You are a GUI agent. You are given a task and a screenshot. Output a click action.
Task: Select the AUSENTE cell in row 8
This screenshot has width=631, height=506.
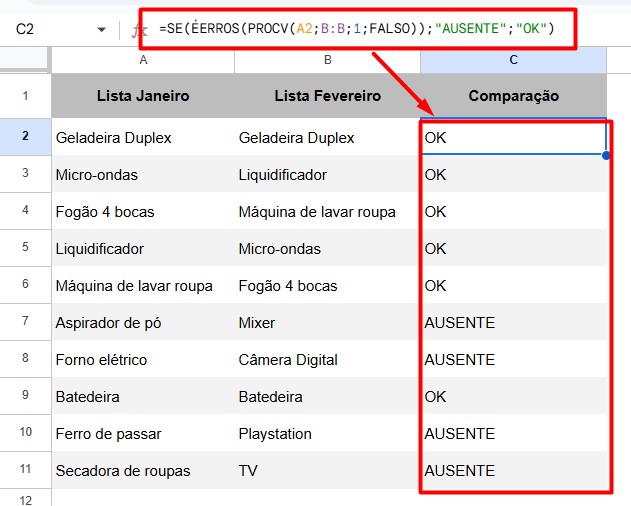513,359
